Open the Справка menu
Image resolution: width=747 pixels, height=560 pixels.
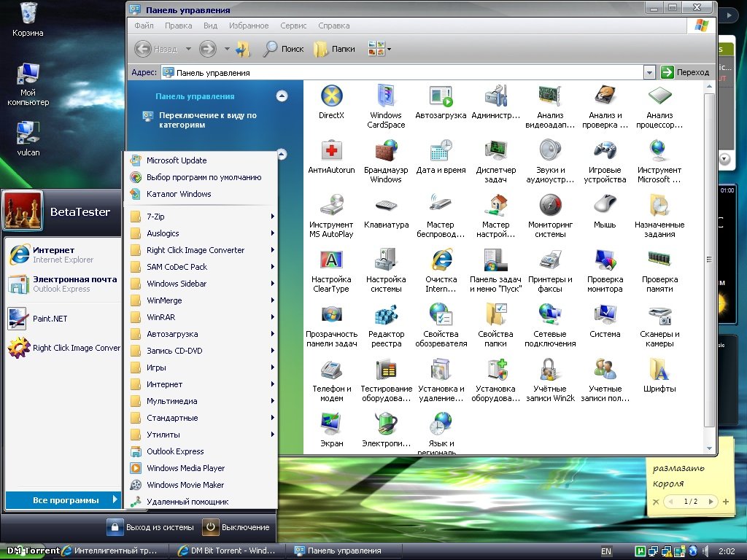pyautogui.click(x=333, y=26)
